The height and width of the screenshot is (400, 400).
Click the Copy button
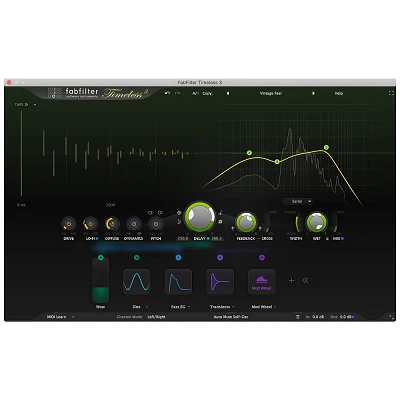pos(207,93)
